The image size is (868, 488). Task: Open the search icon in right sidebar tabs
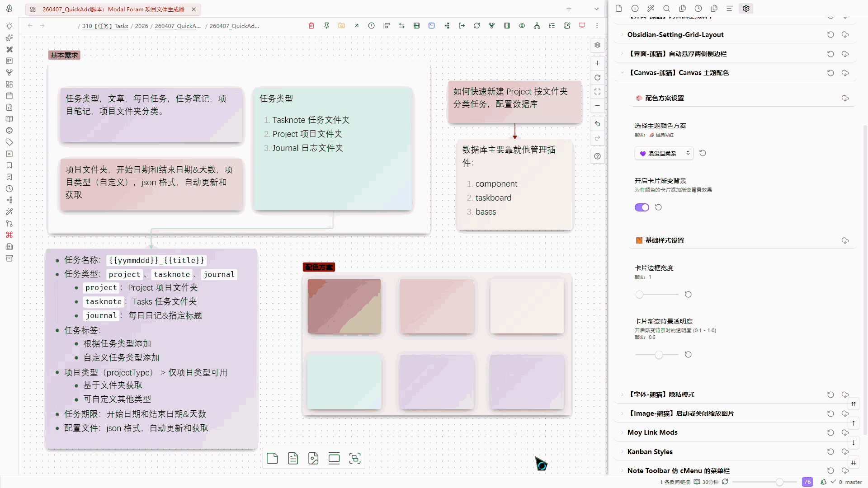tap(666, 9)
